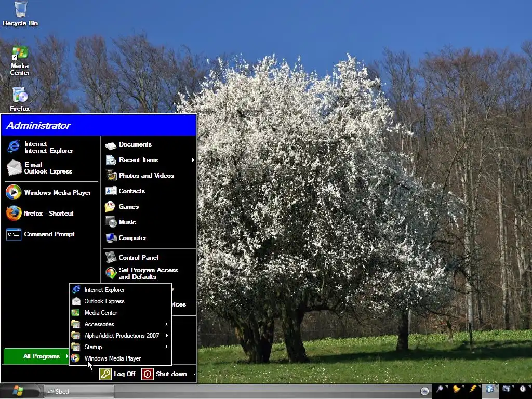Choose Windows Media Player in All Programs list
The image size is (532, 399).
click(120, 358)
